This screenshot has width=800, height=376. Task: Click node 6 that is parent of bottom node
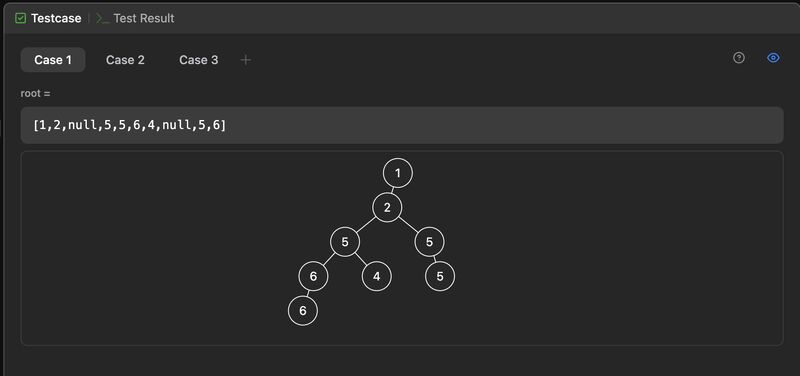pos(313,277)
